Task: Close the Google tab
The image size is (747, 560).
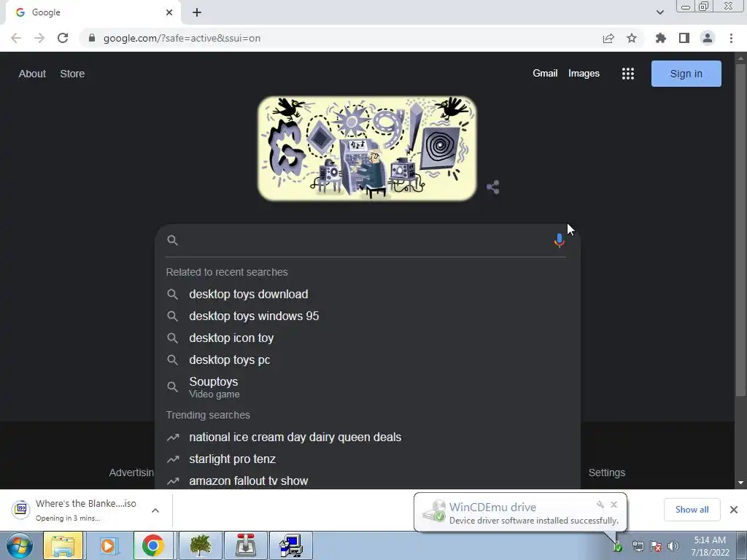Action: (169, 12)
